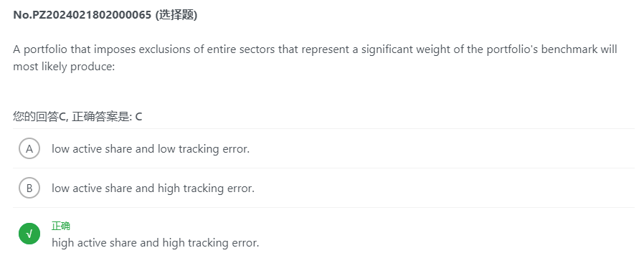This screenshot has height=258, width=644.
Task: Click the '(选择题)' question type label
Action: pos(176,15)
